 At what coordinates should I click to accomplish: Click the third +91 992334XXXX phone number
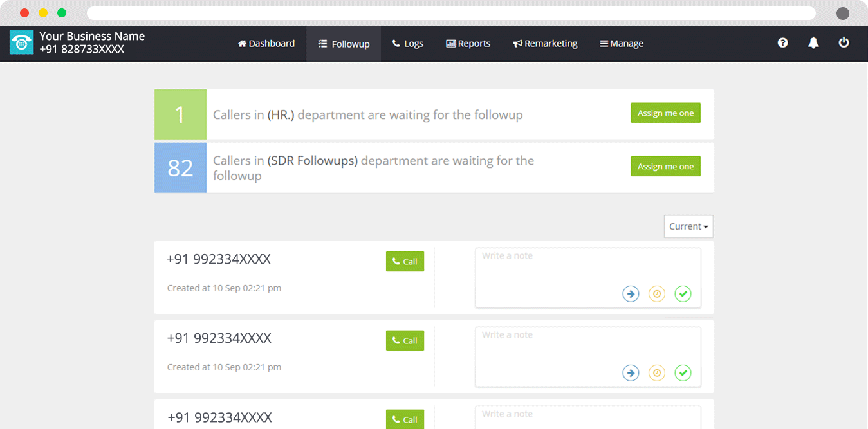[x=219, y=417]
